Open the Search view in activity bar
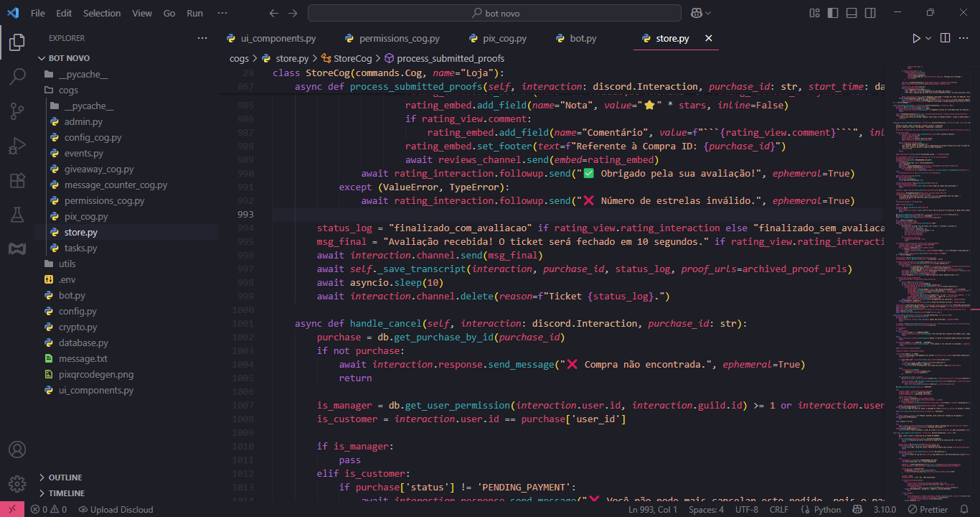 pyautogui.click(x=17, y=77)
